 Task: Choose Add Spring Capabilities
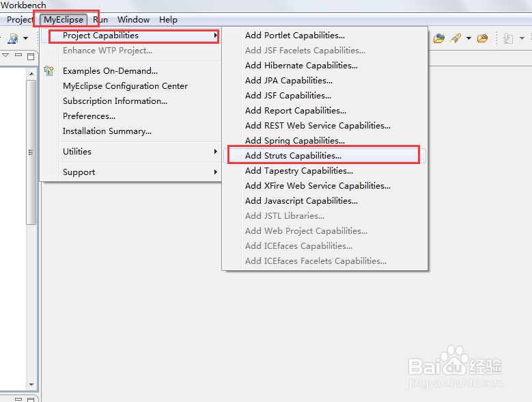[x=324, y=141]
